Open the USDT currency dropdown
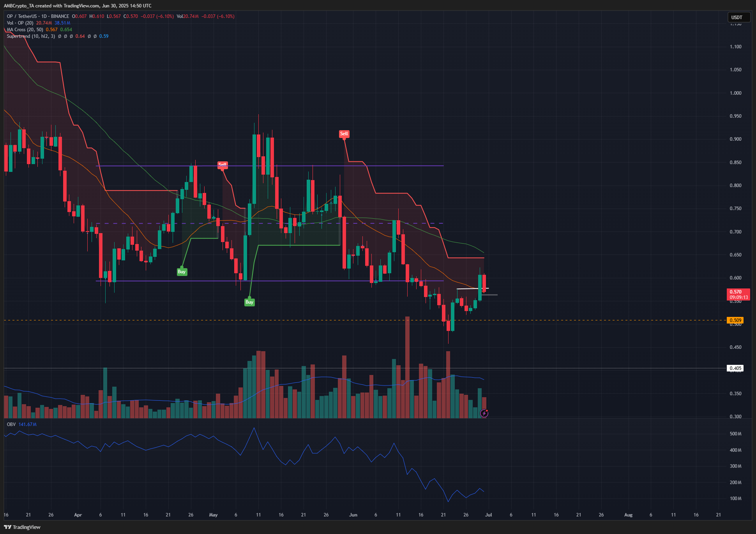This screenshot has width=756, height=534. pos(738,17)
